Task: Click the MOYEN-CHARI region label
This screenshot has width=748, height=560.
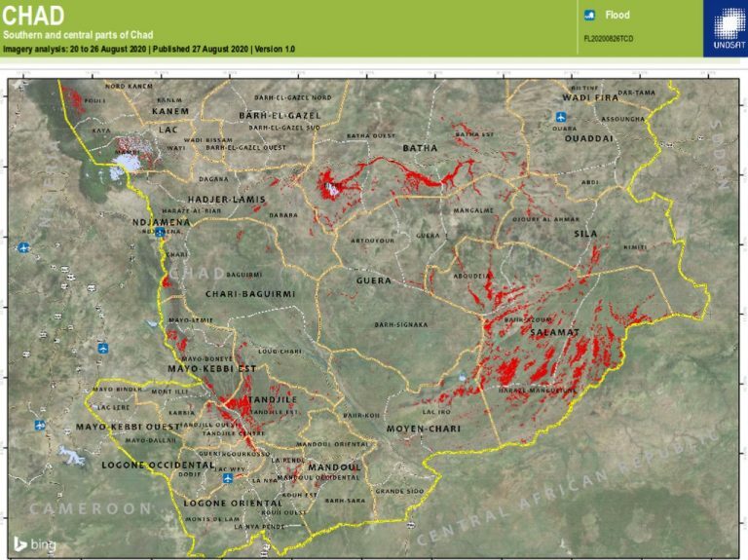Action: [424, 429]
